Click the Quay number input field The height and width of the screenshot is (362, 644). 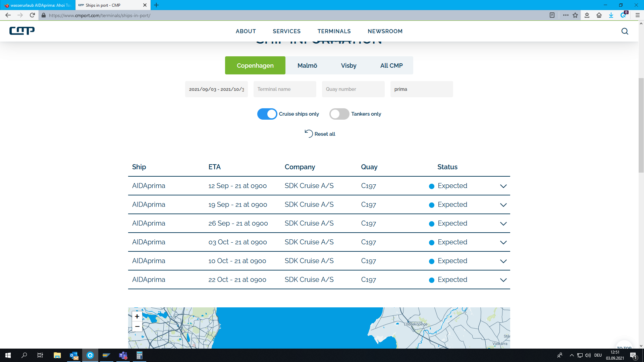coord(353,89)
